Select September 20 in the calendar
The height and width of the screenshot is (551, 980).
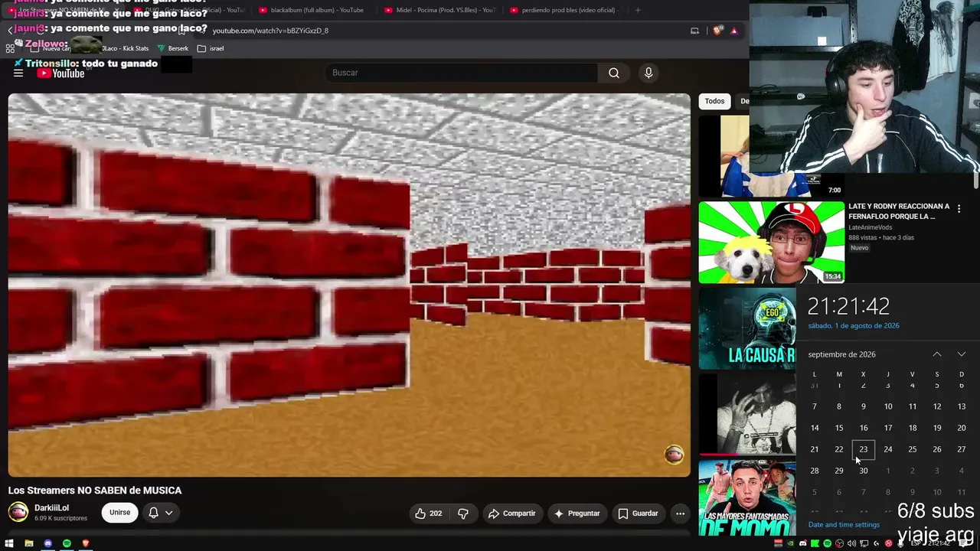click(962, 428)
